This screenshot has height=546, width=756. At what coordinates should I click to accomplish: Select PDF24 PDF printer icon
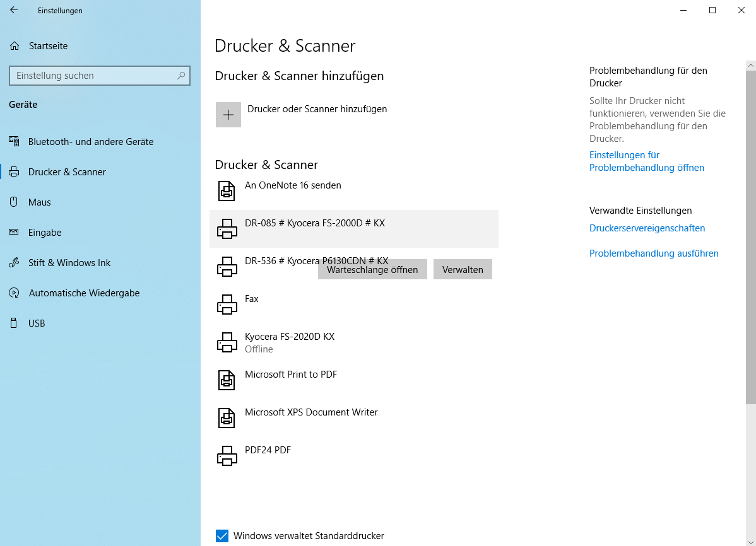(x=227, y=455)
